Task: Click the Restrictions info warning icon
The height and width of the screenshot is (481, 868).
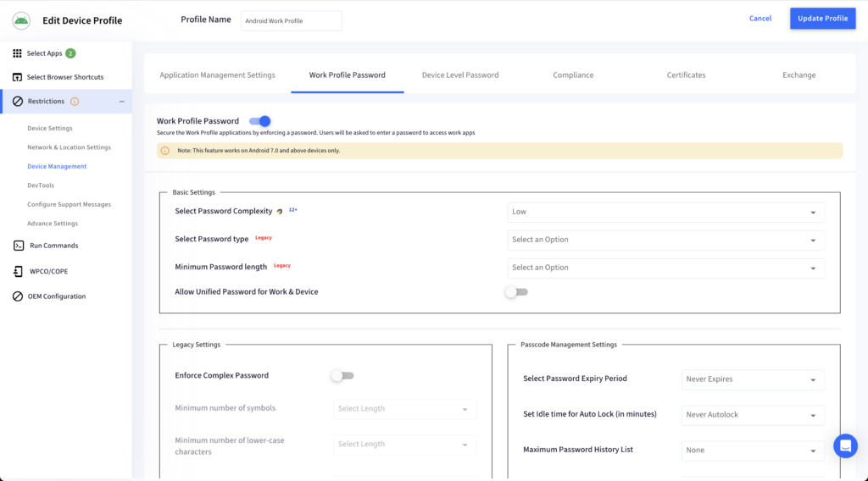Action: coord(75,102)
